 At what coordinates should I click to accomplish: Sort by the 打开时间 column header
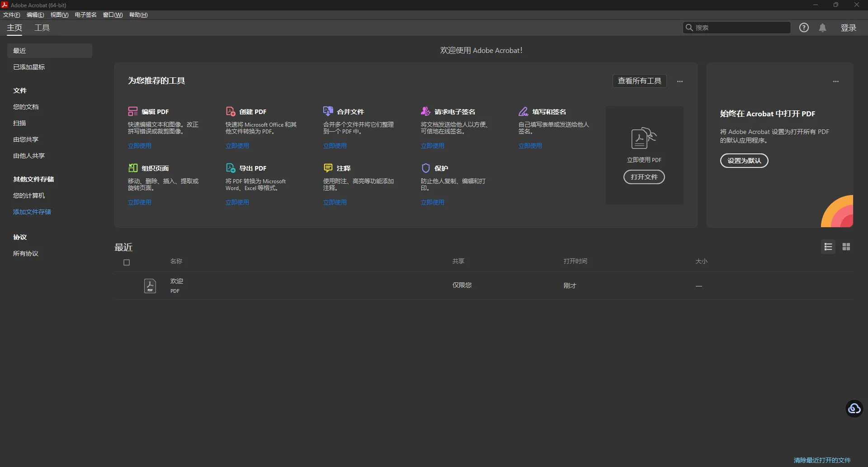click(576, 261)
